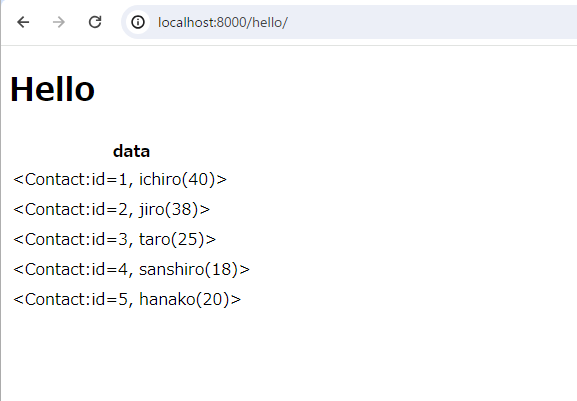Click the text id=3 in third row
This screenshot has width=577, height=401.
[x=109, y=239]
